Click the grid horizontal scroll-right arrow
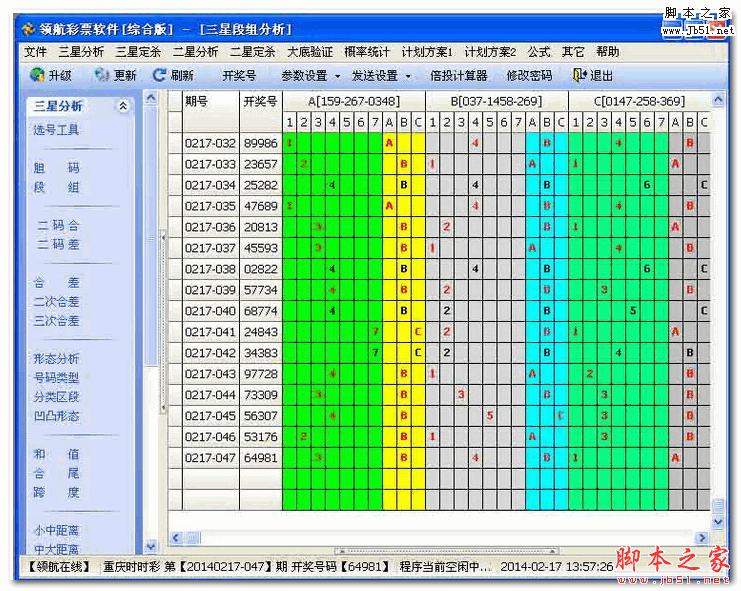The width and height of the screenshot is (741, 591). click(702, 538)
